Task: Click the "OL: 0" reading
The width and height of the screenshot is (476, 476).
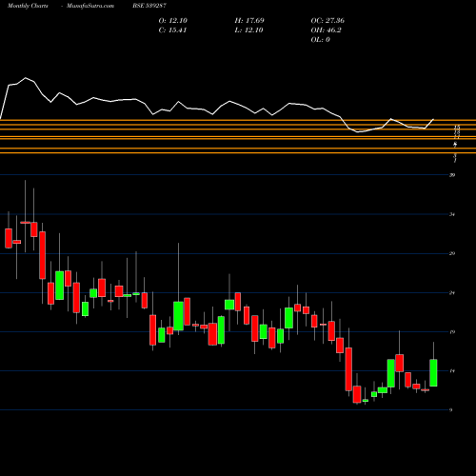Action: click(x=321, y=40)
